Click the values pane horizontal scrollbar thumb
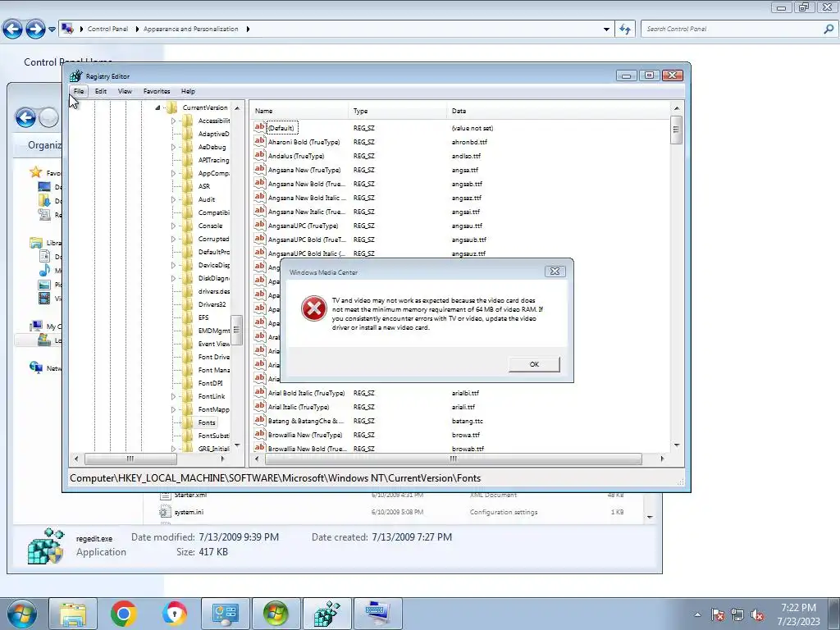 [x=453, y=459]
